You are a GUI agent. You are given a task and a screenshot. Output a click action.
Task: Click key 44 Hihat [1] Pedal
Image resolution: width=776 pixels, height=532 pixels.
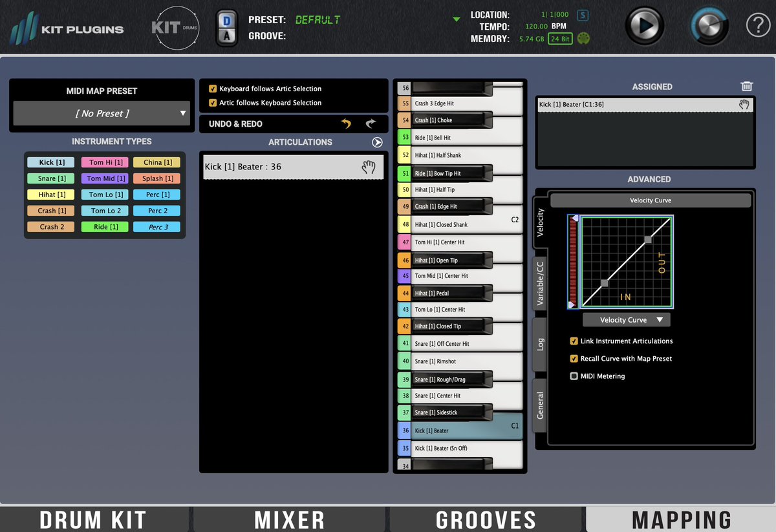(445, 293)
